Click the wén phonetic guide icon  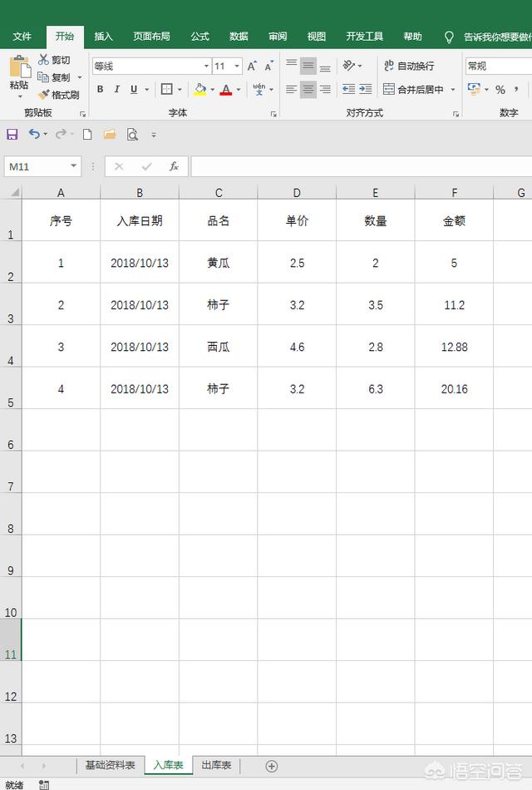coord(259,89)
